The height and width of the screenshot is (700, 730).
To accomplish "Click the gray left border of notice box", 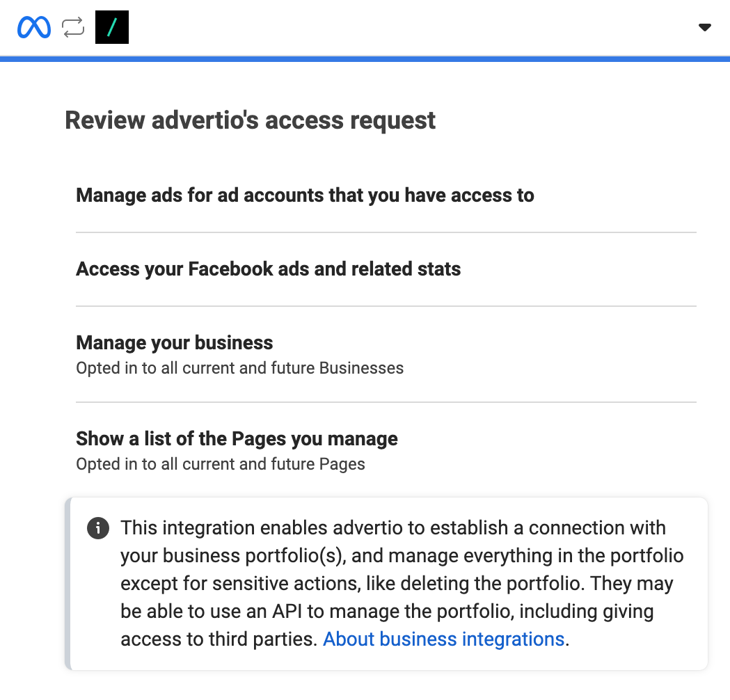I will (68, 583).
